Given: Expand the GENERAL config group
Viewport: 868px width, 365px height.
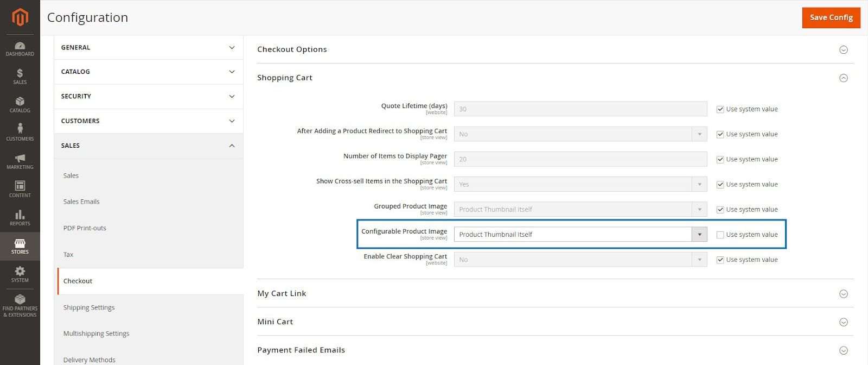Looking at the screenshot, I should [x=149, y=47].
